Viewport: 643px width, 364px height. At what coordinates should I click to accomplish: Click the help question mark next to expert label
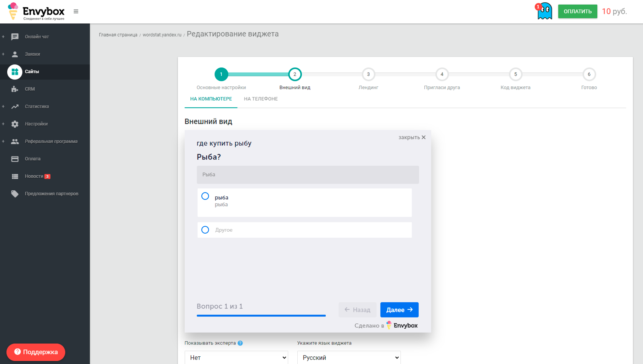coord(240,343)
